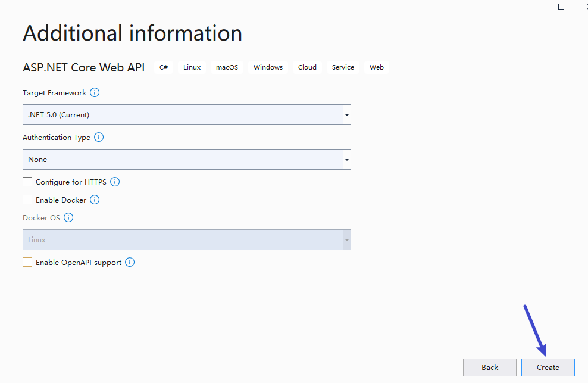Click the Enable Docker info icon
Image resolution: width=588 pixels, height=383 pixels.
tap(94, 200)
